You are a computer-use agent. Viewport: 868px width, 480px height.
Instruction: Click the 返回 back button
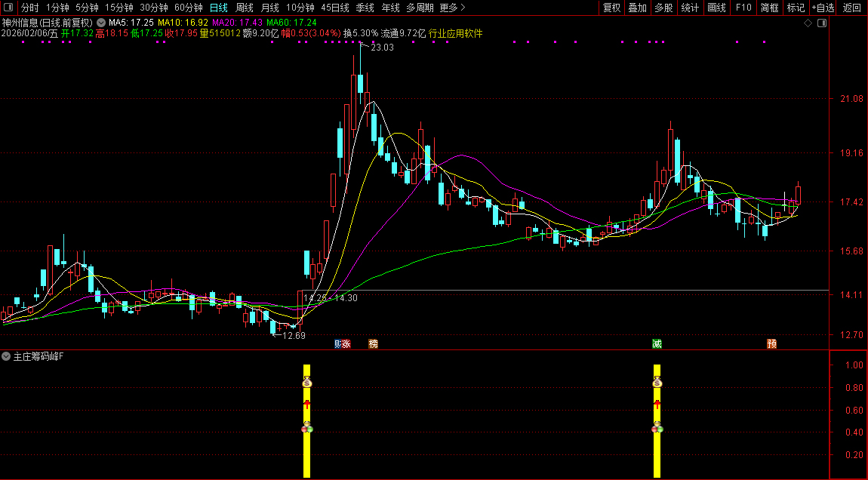(x=852, y=8)
